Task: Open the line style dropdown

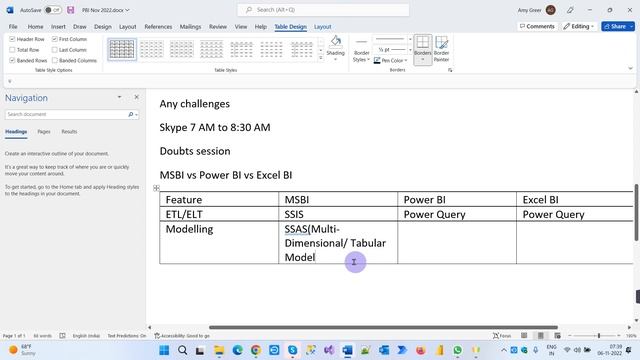Action: 410,40
